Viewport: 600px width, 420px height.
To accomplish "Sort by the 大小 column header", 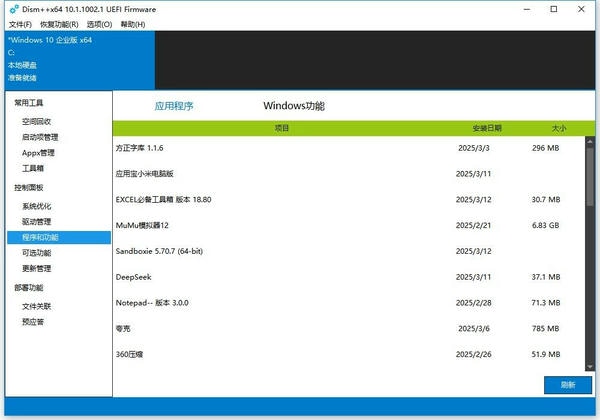I will [559, 128].
